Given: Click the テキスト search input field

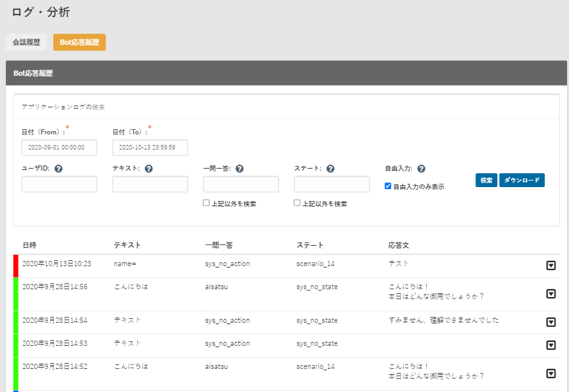Looking at the screenshot, I should point(150,184).
